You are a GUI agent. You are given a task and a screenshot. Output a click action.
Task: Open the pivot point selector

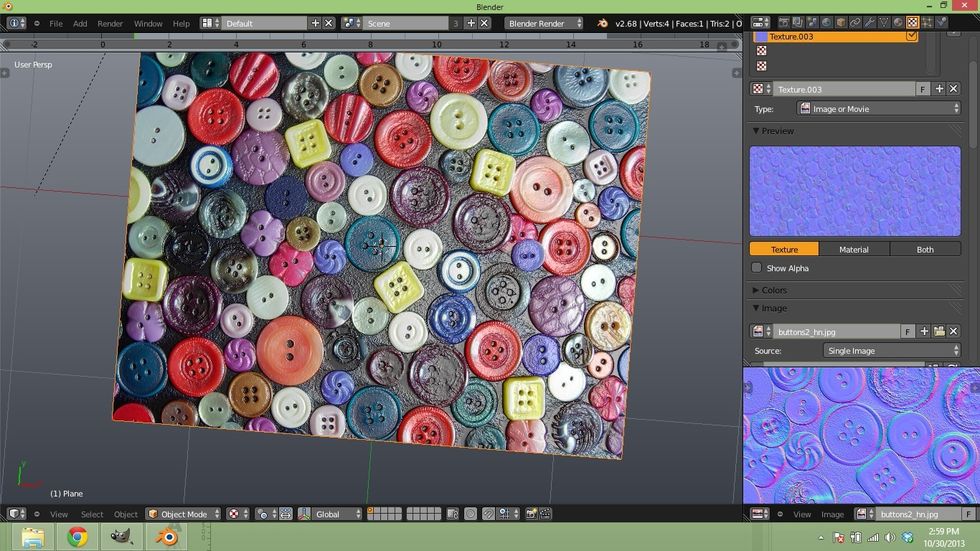(266, 514)
